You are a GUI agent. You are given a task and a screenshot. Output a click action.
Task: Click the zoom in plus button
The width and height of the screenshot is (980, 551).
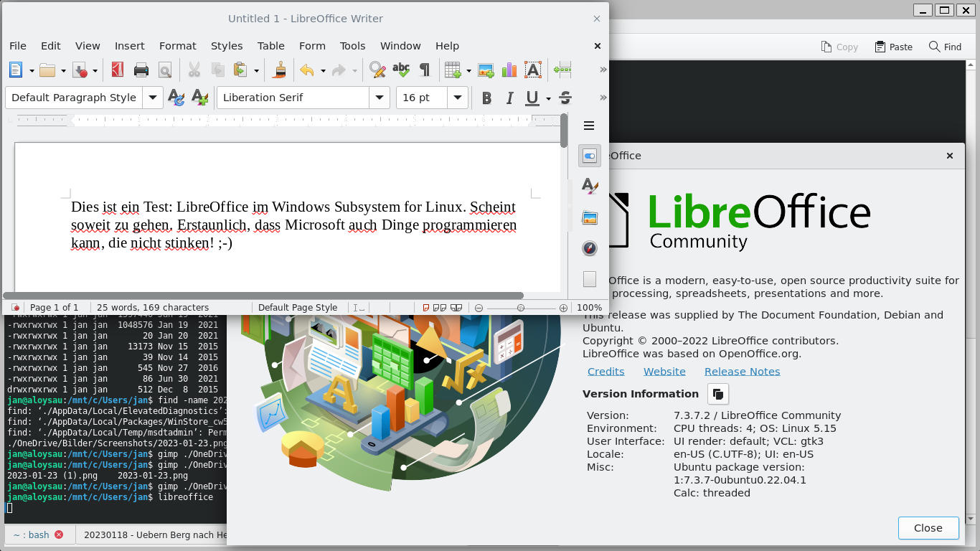(563, 308)
